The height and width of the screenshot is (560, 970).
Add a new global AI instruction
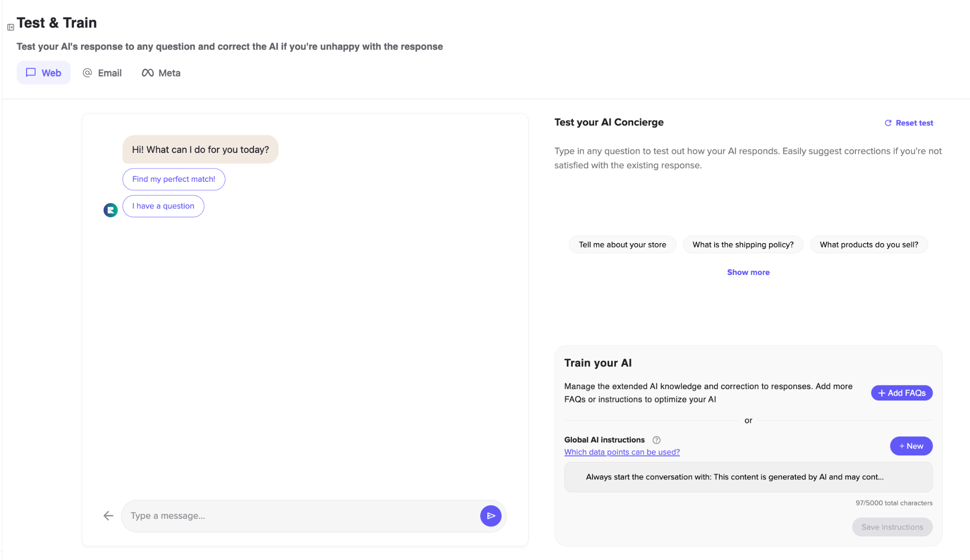tap(911, 446)
